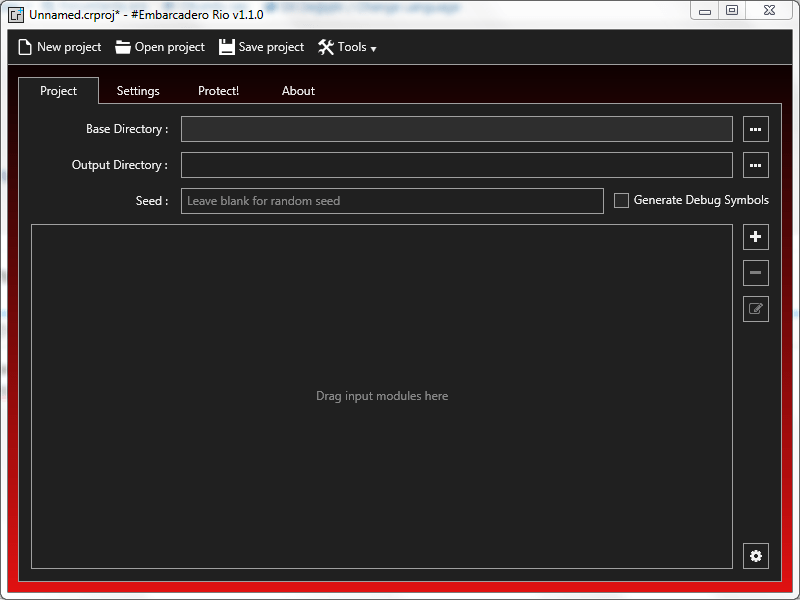Screen dimensions: 800x600
Task: Remove selected module with minus icon
Action: (756, 272)
